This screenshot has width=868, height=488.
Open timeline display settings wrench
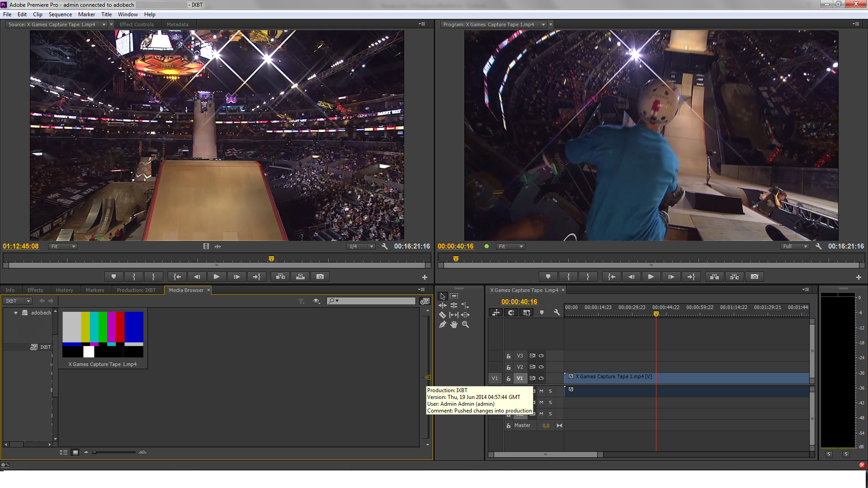557,312
